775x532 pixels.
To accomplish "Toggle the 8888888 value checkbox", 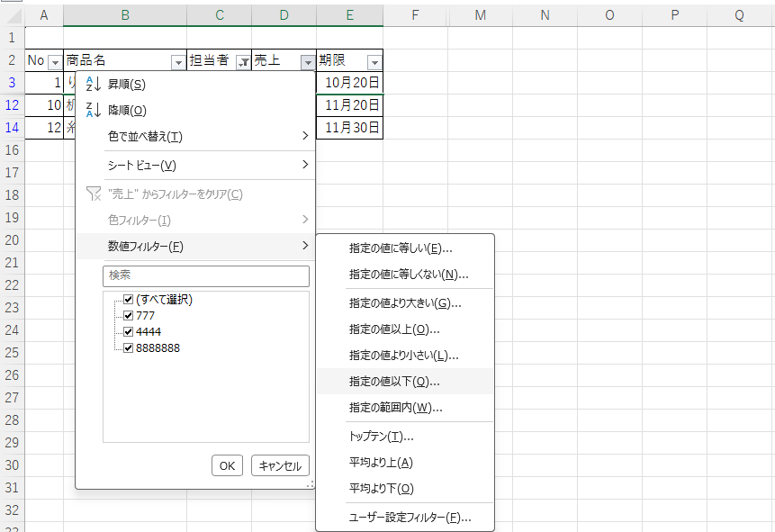I will pos(129,348).
